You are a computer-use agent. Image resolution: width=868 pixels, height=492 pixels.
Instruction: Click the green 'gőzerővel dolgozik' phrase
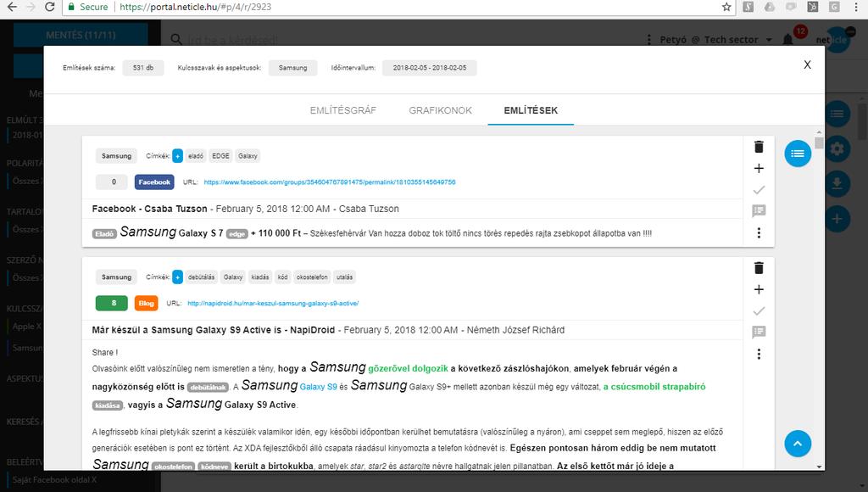tap(408, 368)
